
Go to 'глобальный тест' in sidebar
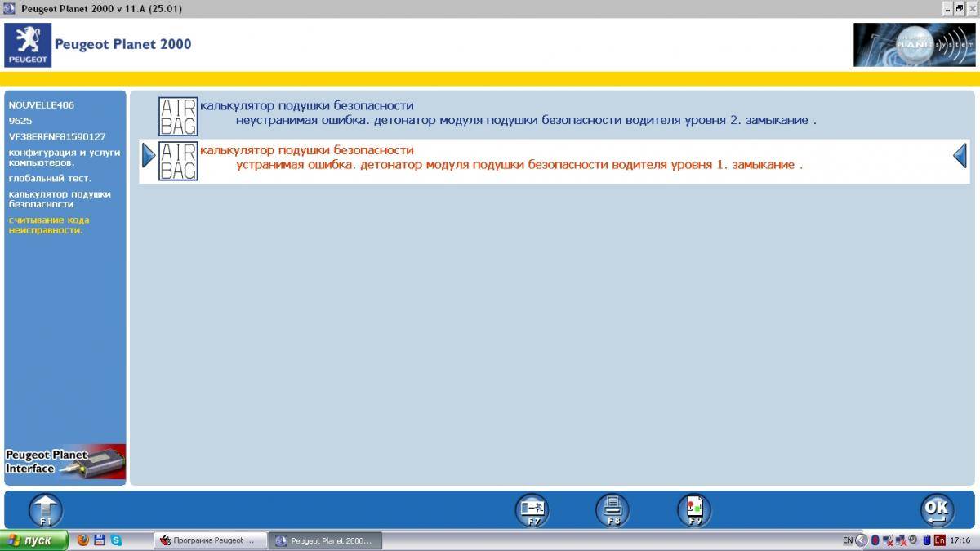(x=50, y=178)
